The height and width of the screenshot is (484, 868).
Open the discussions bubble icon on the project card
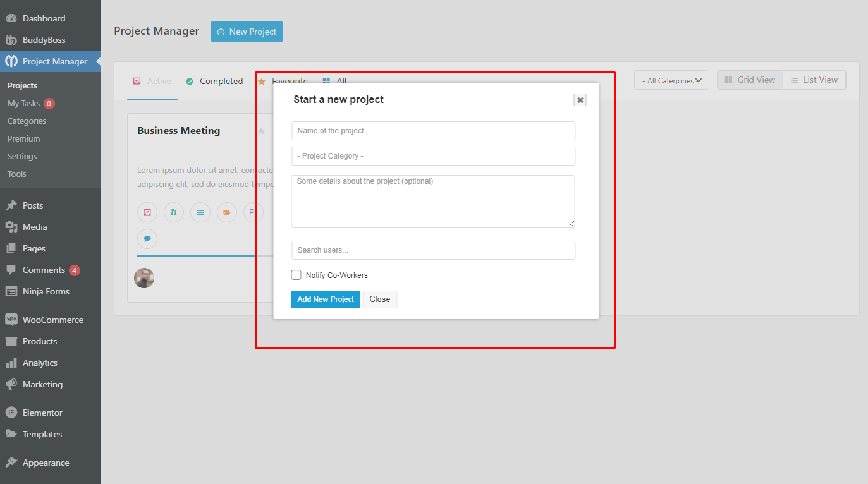tap(147, 239)
